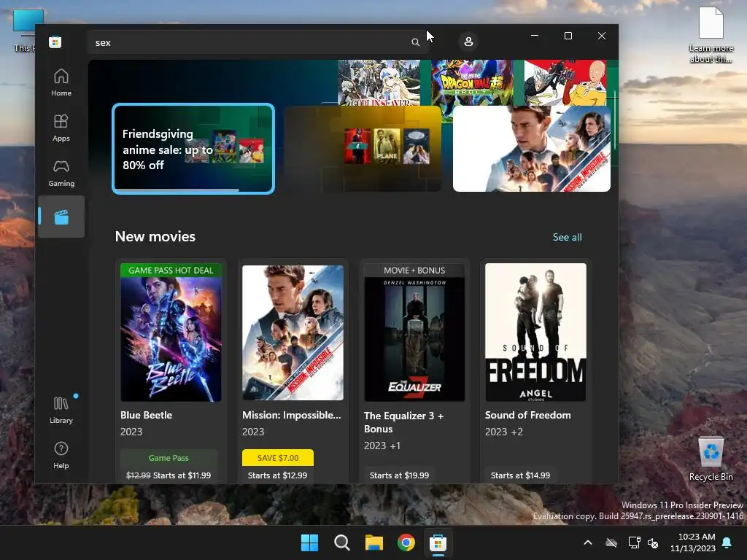Launch Google Chrome from the taskbar
747x560 pixels.
[406, 542]
